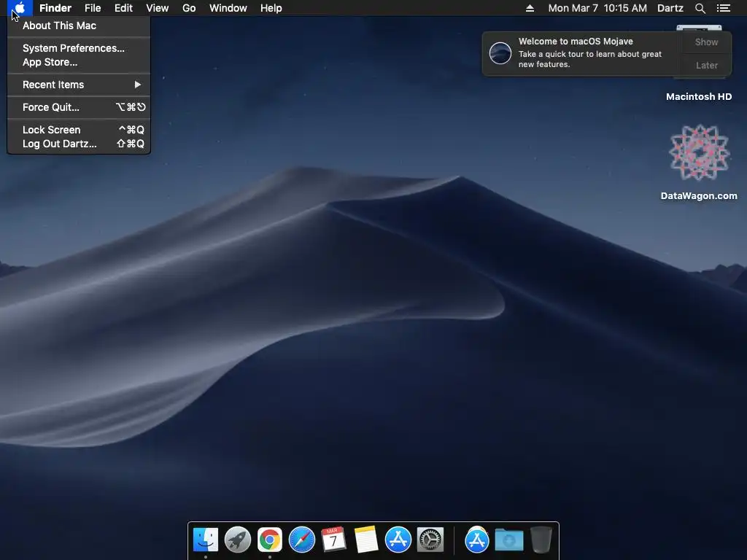Open the Help menu
Image resolution: width=747 pixels, height=560 pixels.
271,8
